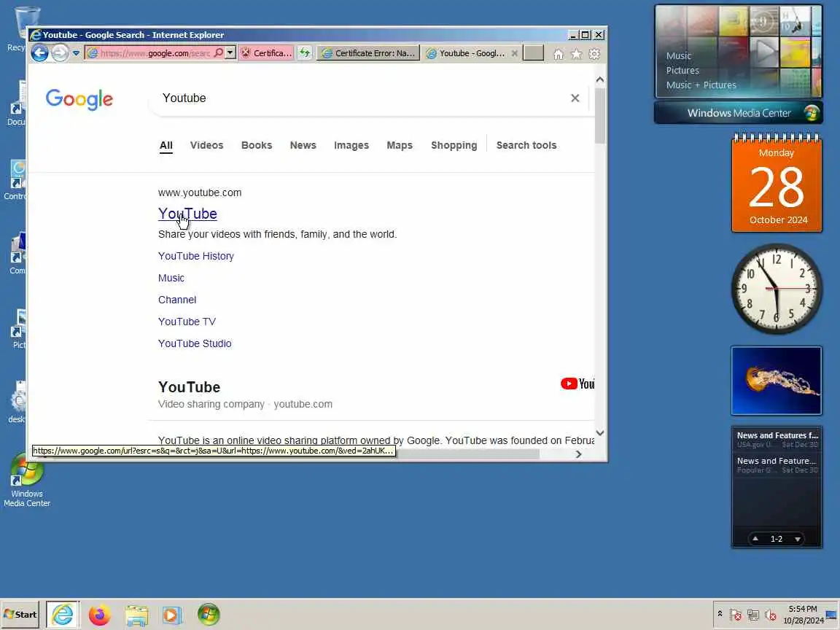
Task: Click Pictures in Media Center gadget
Action: coord(682,70)
